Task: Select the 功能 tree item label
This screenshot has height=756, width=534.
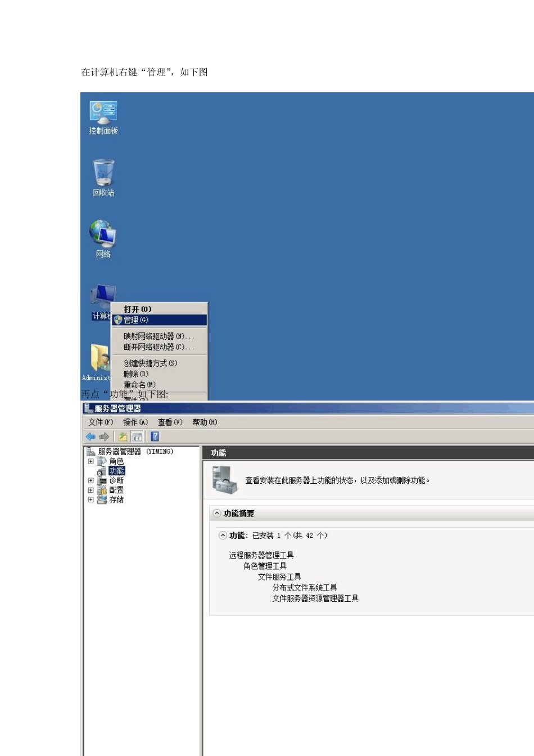Action: click(117, 471)
